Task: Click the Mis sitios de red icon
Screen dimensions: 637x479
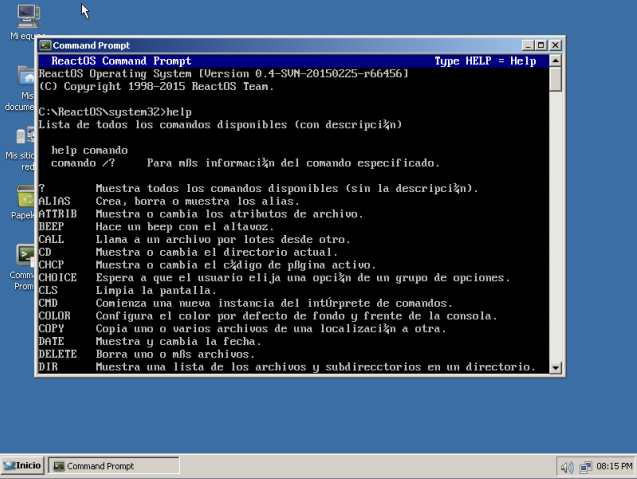Action: pos(26,137)
